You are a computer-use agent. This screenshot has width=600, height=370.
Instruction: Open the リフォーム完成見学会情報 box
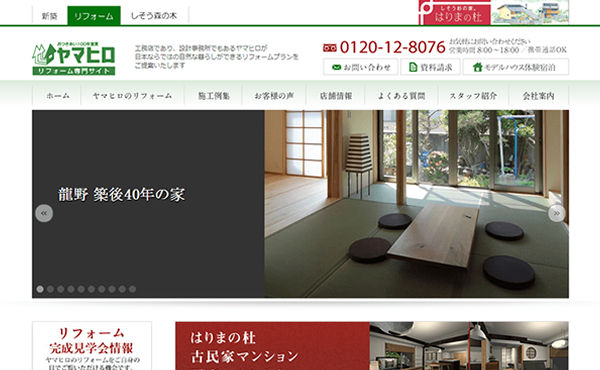tap(92, 346)
